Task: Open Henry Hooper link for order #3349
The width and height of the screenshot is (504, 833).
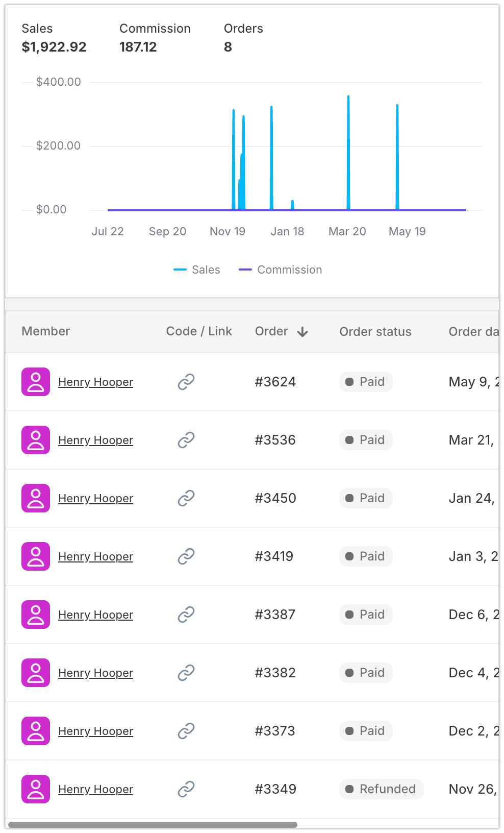Action: pyautogui.click(x=95, y=789)
